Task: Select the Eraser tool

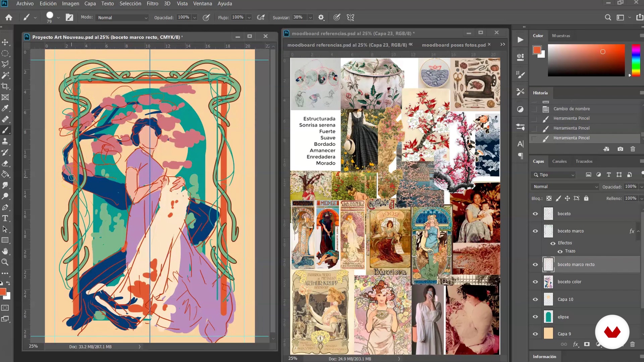Action: [5, 163]
